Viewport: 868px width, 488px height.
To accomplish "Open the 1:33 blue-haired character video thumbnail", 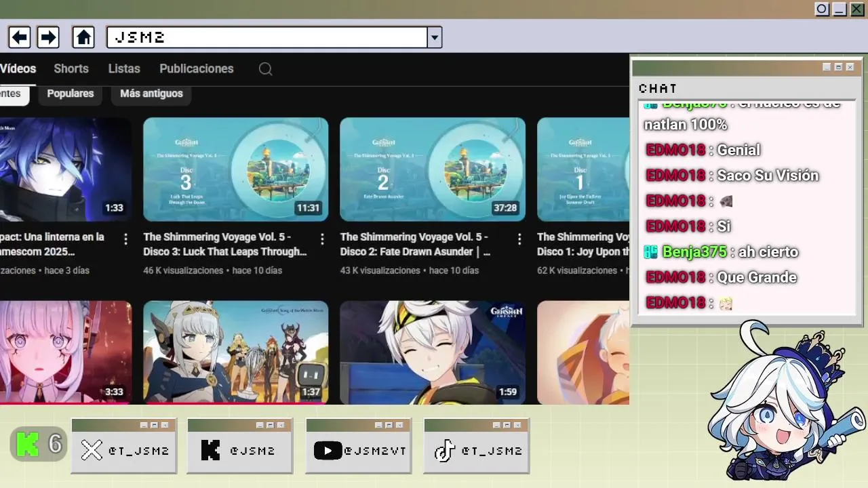I will (66, 169).
